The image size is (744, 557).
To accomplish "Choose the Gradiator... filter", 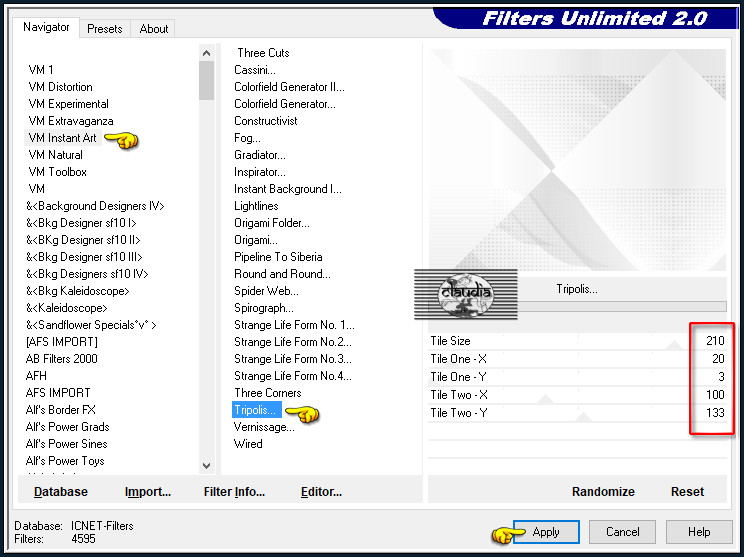I will (x=260, y=155).
